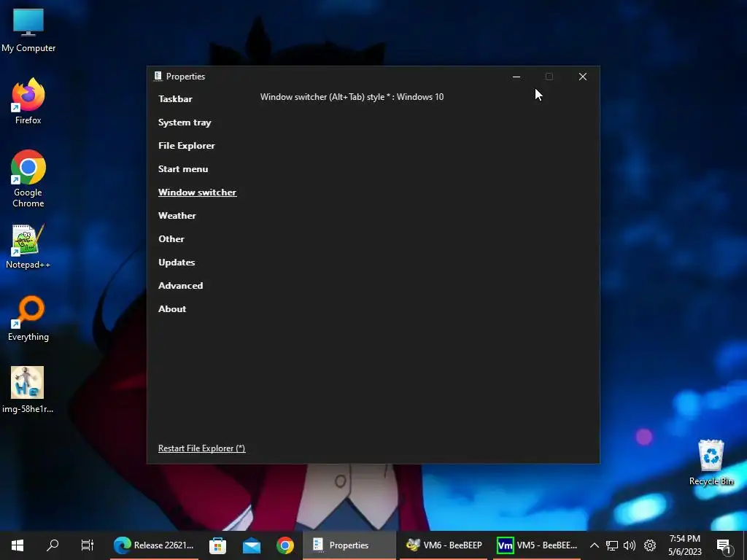Select the Recycle Bin desktop icon
The height and width of the screenshot is (560, 747).
pyautogui.click(x=711, y=462)
